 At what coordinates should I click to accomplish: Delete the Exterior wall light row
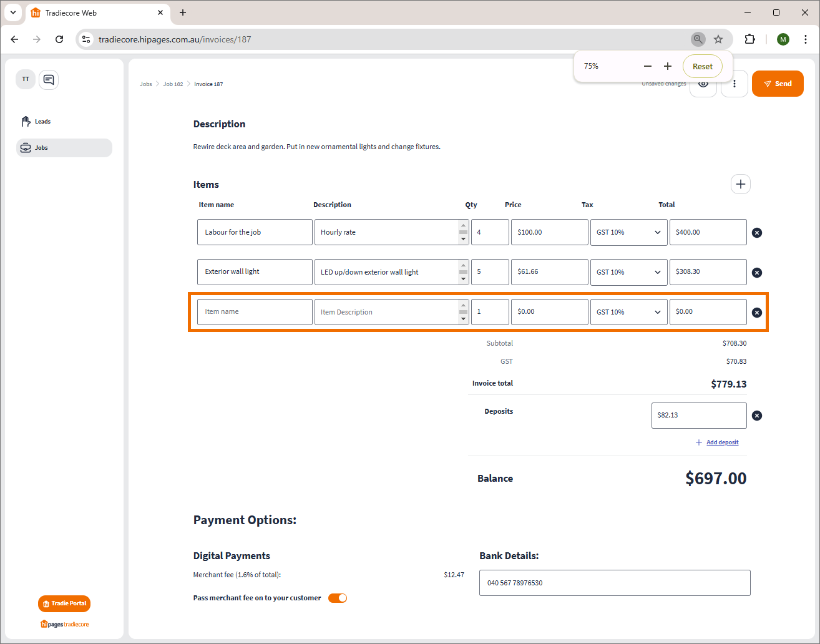coord(756,273)
